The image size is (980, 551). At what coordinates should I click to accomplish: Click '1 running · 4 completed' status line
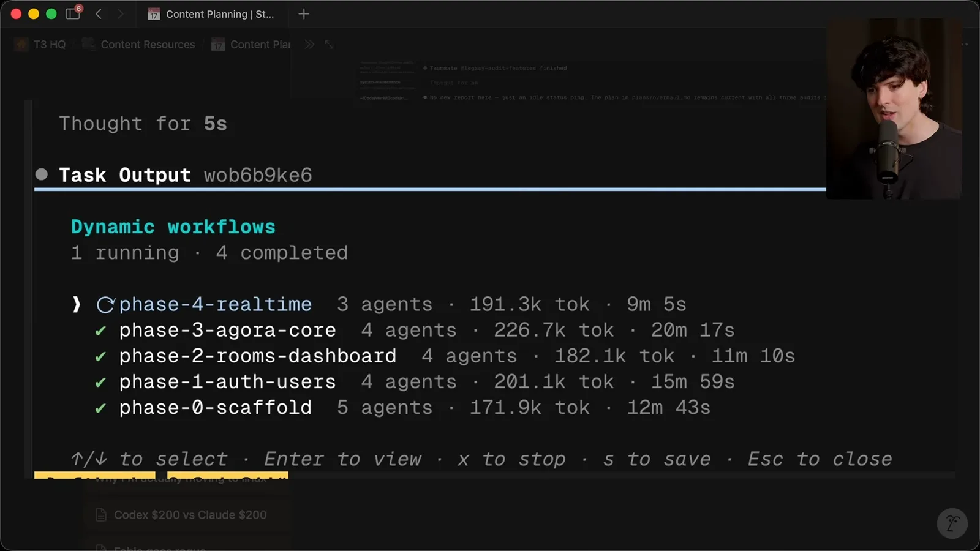(209, 252)
